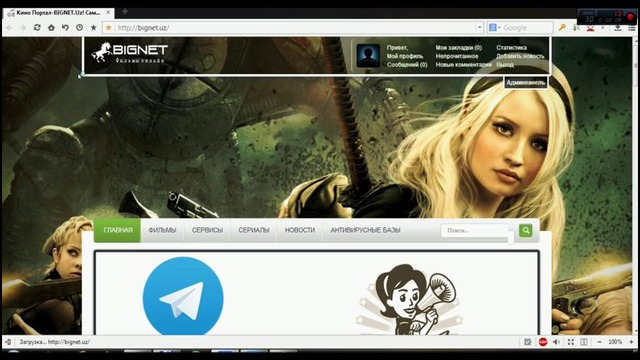Click the BIGNET horse logo
The image size is (640, 360).
(129, 53)
